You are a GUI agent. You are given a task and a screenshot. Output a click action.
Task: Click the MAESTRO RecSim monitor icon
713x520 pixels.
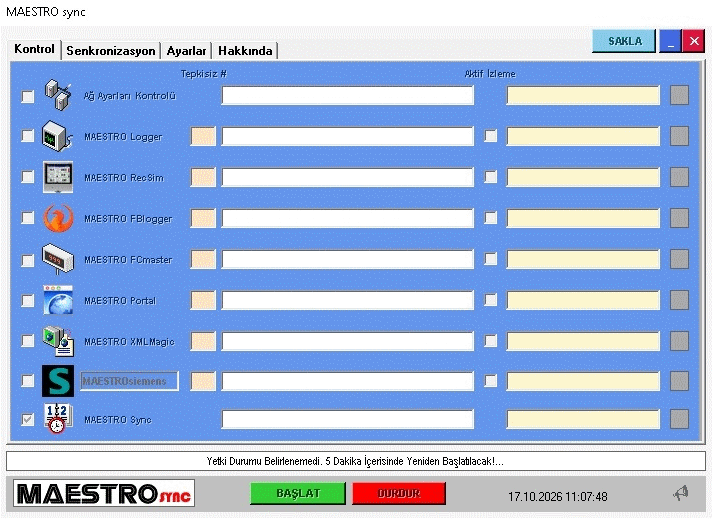[58, 177]
